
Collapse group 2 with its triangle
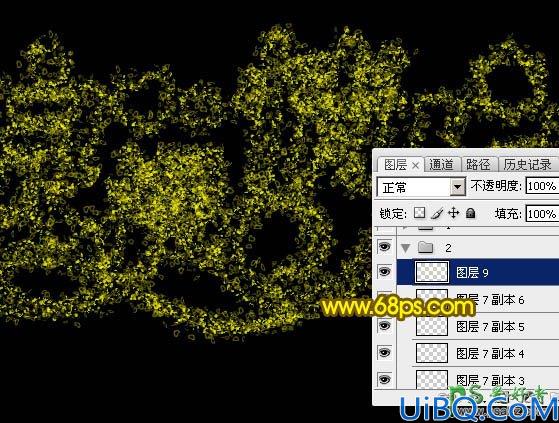(405, 247)
